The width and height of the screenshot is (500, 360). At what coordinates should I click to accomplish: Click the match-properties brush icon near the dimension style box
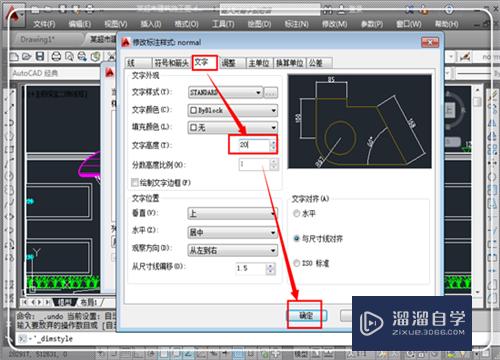pos(465,57)
